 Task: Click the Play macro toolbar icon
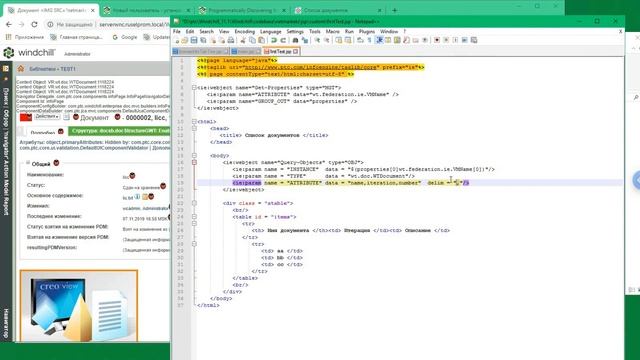click(x=456, y=40)
